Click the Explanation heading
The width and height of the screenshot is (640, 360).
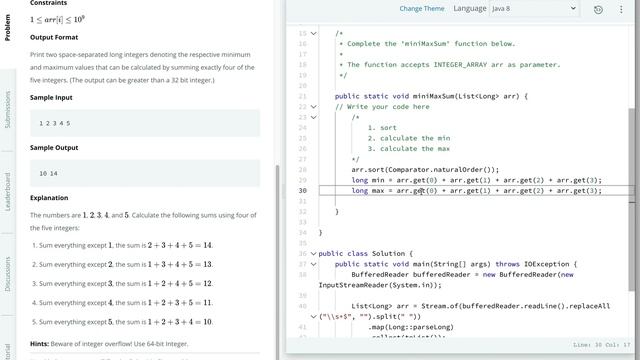click(49, 198)
